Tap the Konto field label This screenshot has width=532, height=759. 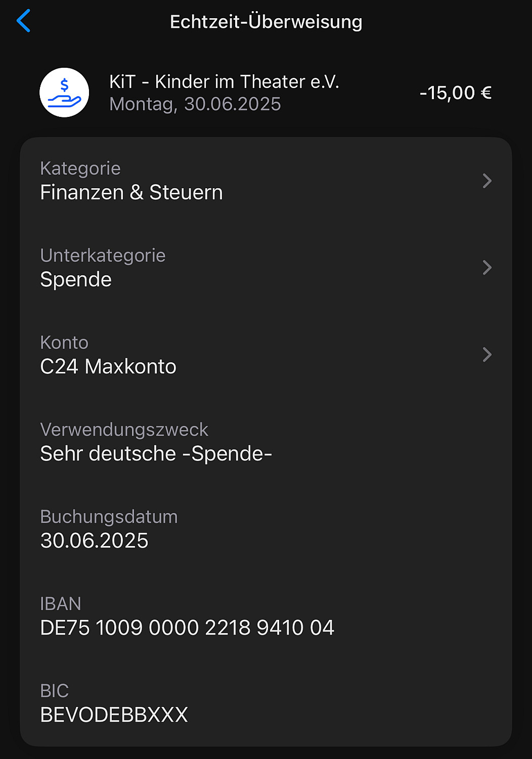point(64,343)
